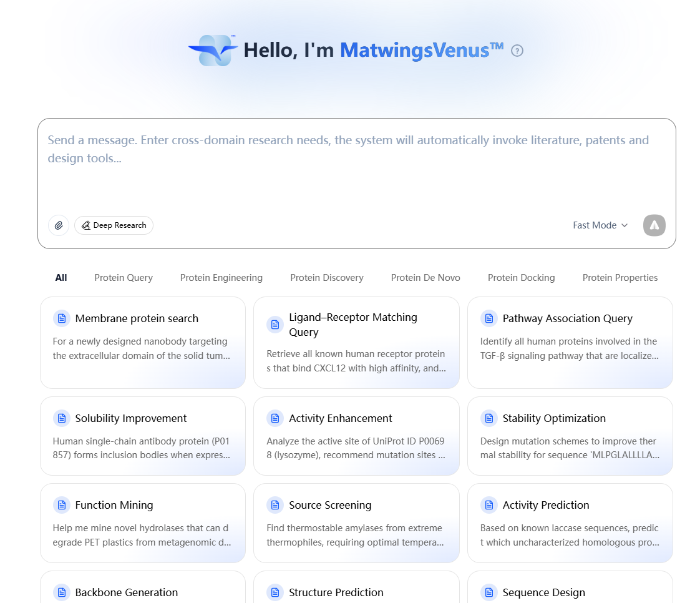The width and height of the screenshot is (700, 603).
Task: Click document icon beside Pathway Association Query
Action: (489, 318)
